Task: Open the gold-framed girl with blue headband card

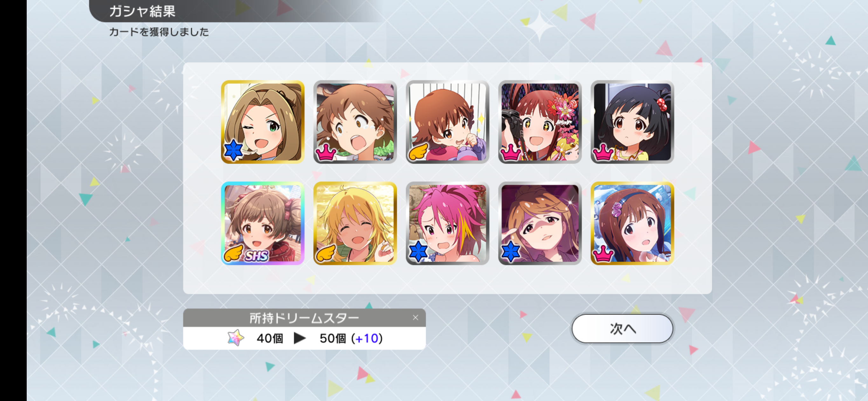Action: (x=632, y=223)
